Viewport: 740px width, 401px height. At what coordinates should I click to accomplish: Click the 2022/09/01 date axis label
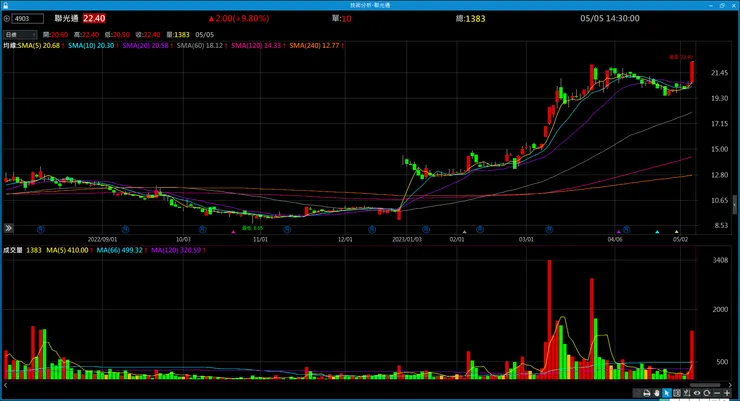(x=102, y=240)
